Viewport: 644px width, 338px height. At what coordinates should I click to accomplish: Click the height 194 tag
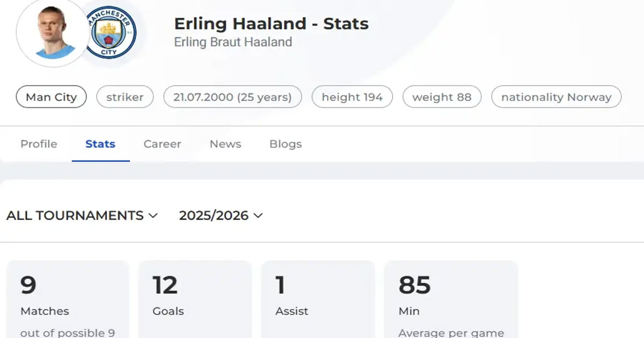pos(352,97)
